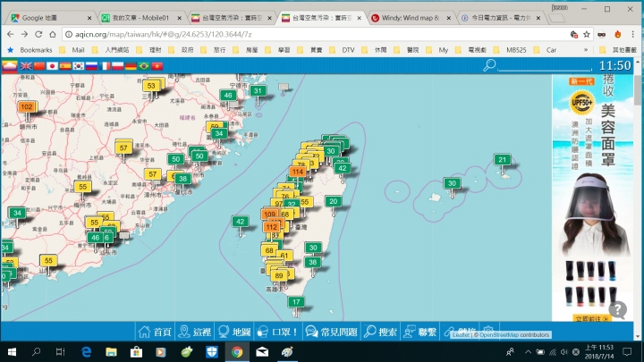This screenshot has width=644, height=362.
Task: Switch to the 我的文章 - Mobile01 tab
Action: click(x=141, y=18)
